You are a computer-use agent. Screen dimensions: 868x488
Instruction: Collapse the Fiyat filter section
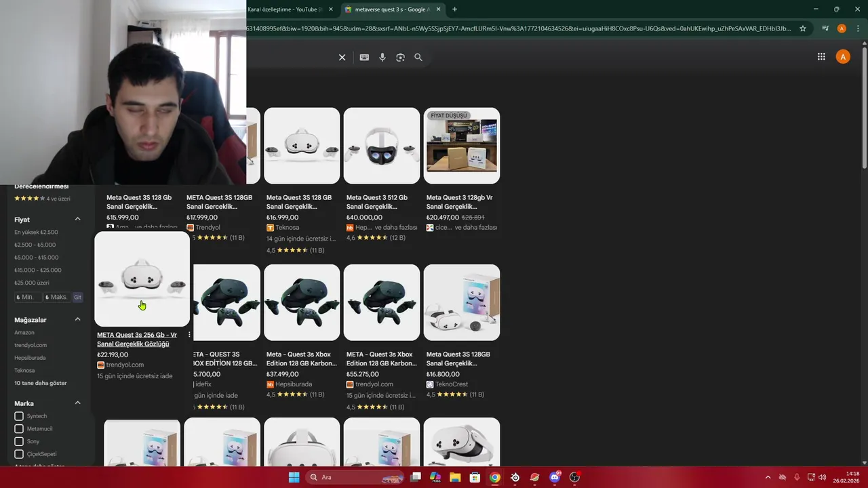(x=77, y=219)
